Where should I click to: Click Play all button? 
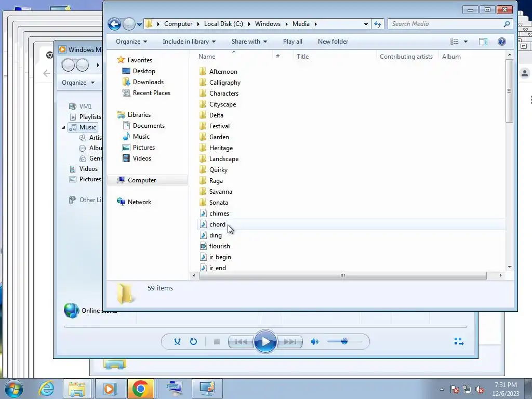click(x=292, y=42)
